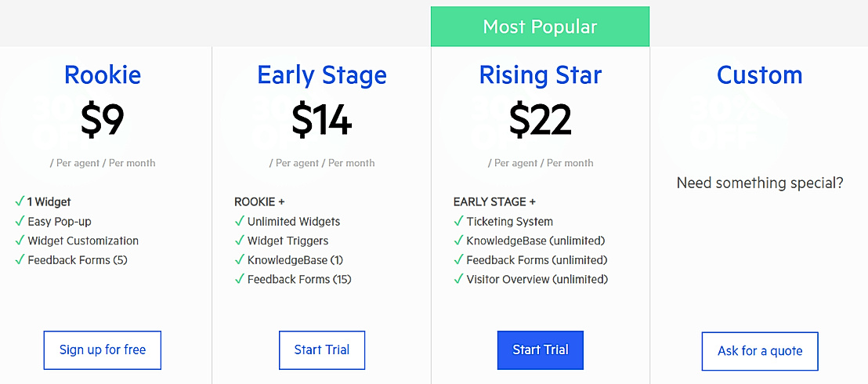Click the Need something special? text
868x384 pixels.
(x=760, y=183)
